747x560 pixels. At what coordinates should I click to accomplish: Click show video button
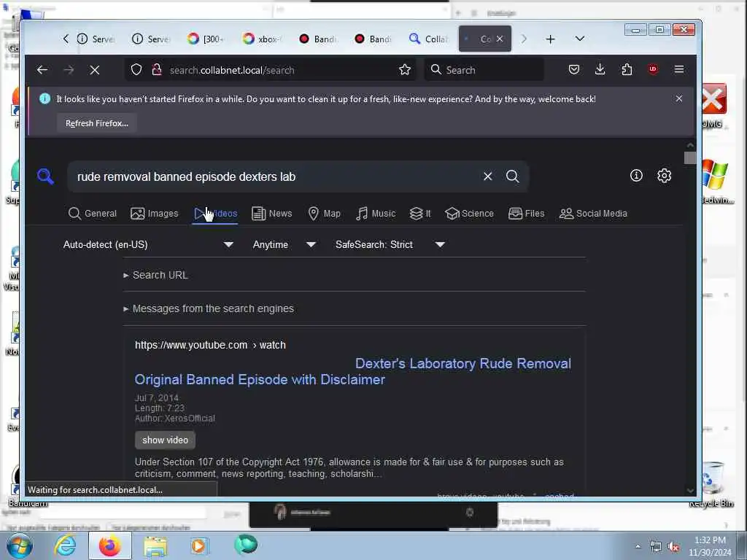click(x=165, y=440)
